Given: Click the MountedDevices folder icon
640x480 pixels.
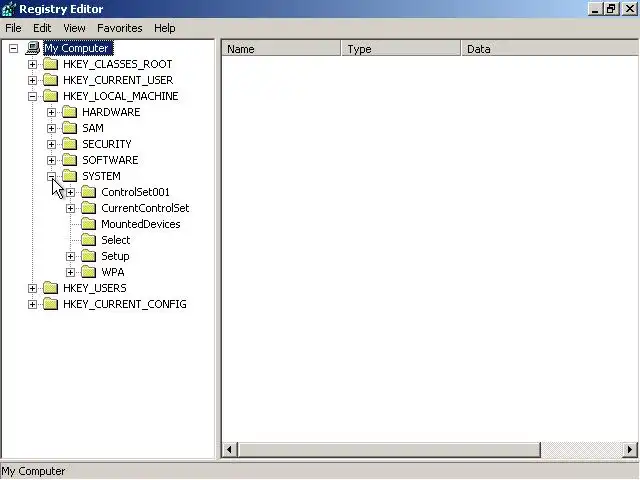Looking at the screenshot, I should point(89,224).
